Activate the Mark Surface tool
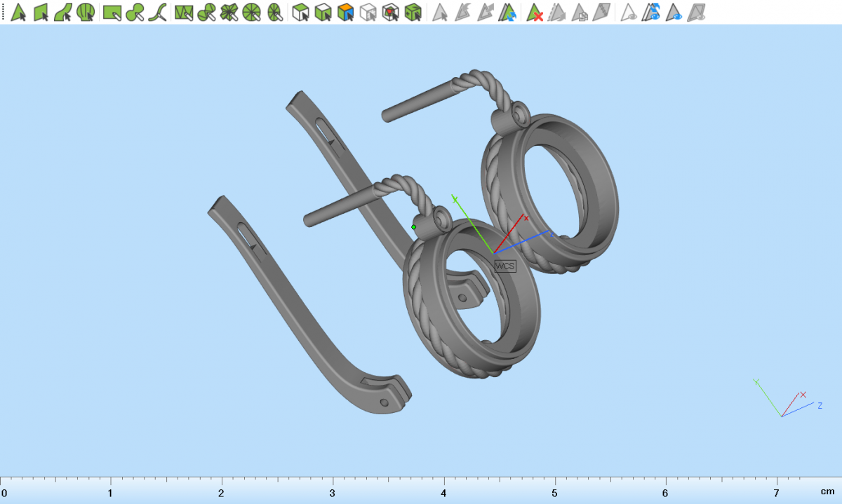Viewport: 842px width, 504px height. (63, 12)
